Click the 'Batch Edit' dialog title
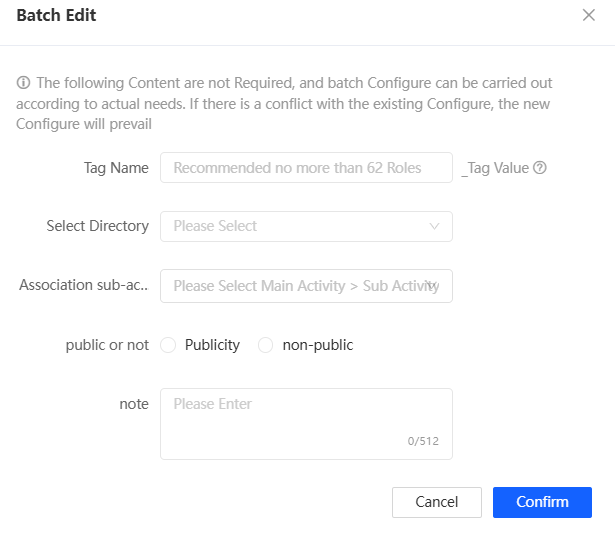The height and width of the screenshot is (543, 615). [x=56, y=16]
